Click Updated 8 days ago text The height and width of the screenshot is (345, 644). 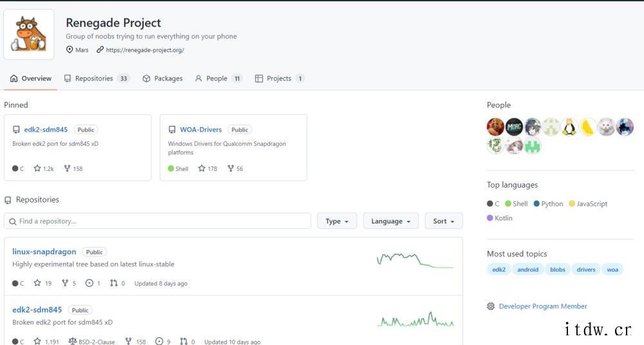point(160,283)
